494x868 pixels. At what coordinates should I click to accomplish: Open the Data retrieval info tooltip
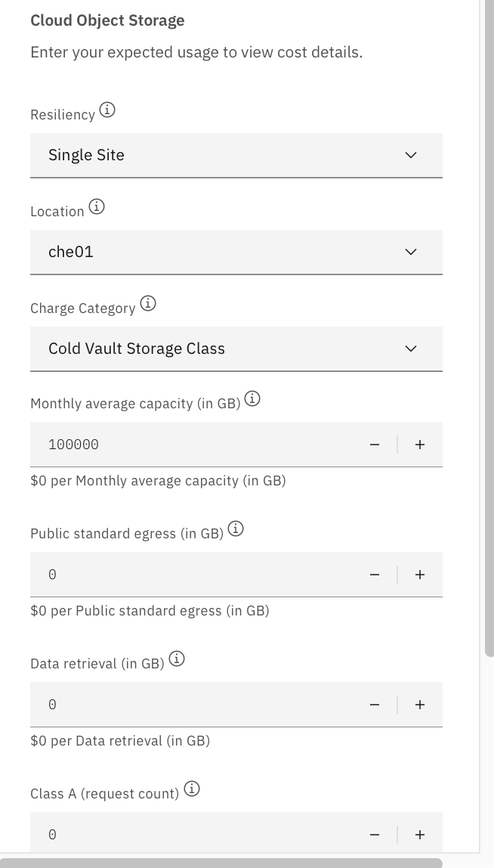click(176, 658)
